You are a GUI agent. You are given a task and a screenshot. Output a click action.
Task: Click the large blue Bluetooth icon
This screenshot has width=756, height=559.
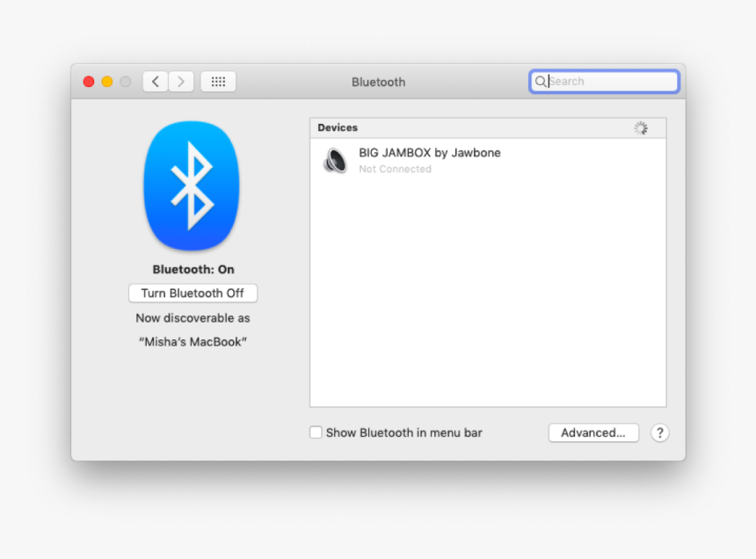click(x=192, y=185)
